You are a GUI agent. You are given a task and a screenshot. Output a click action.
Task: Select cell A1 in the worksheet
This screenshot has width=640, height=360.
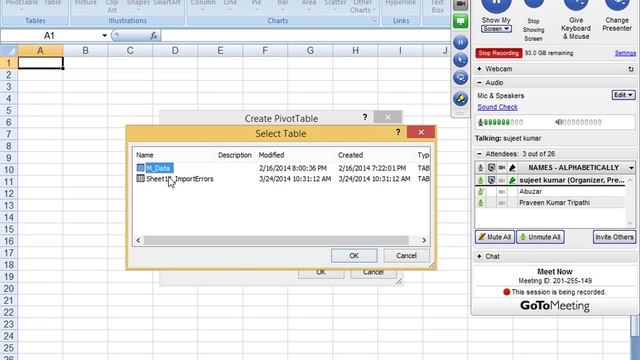point(40,63)
